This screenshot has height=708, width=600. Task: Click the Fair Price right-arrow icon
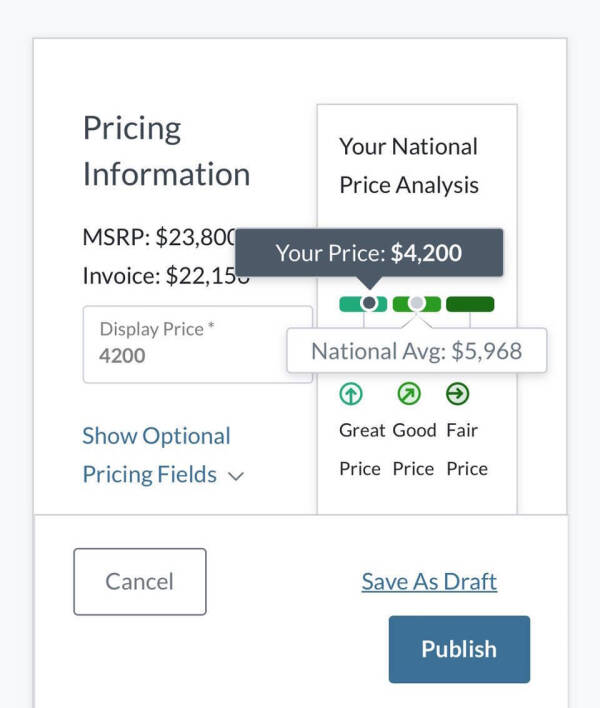coord(457,394)
